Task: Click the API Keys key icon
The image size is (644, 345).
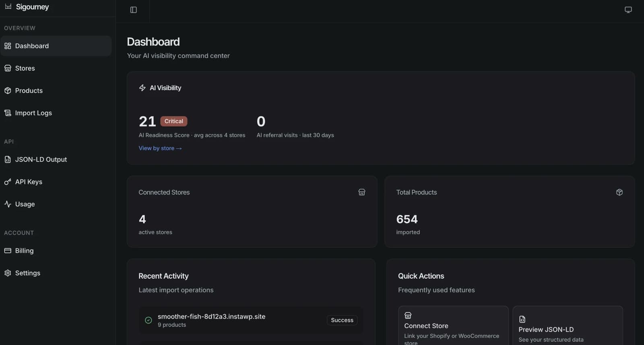Action: [8, 182]
